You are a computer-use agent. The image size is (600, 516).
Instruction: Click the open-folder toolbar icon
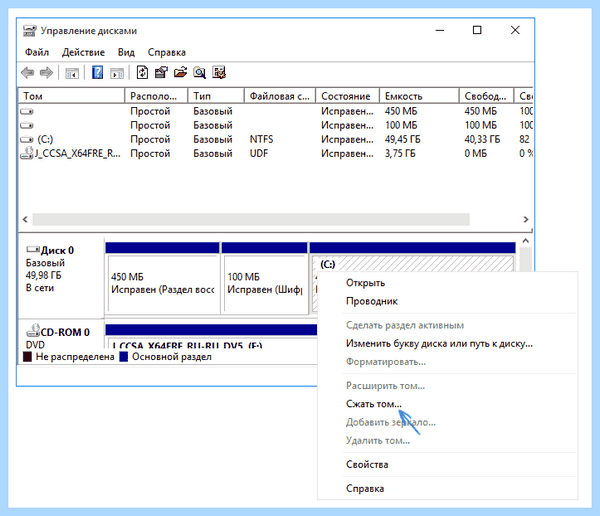tap(180, 72)
